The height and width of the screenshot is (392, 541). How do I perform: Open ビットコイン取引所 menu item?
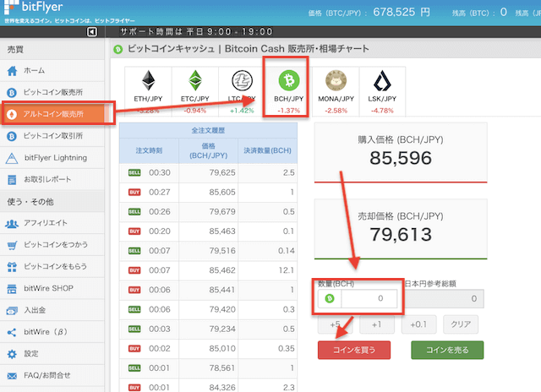(52, 136)
